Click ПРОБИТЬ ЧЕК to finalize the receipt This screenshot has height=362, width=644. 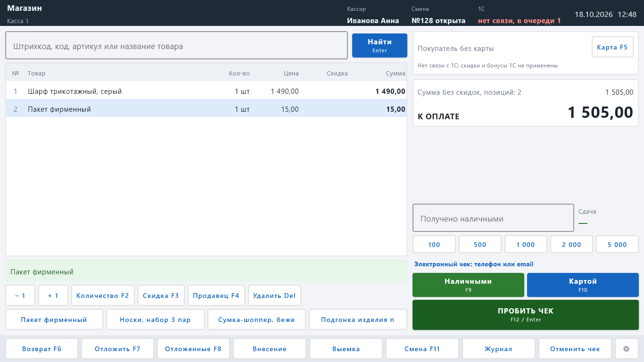tap(526, 315)
